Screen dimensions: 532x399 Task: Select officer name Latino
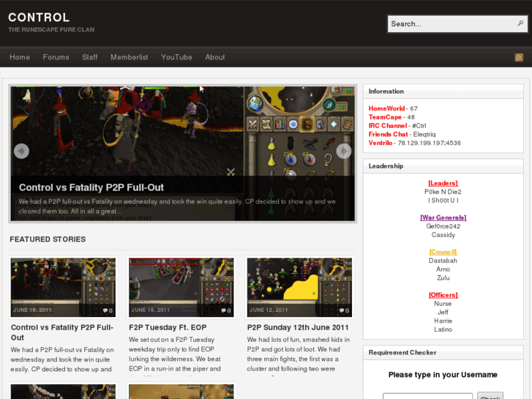point(443,329)
